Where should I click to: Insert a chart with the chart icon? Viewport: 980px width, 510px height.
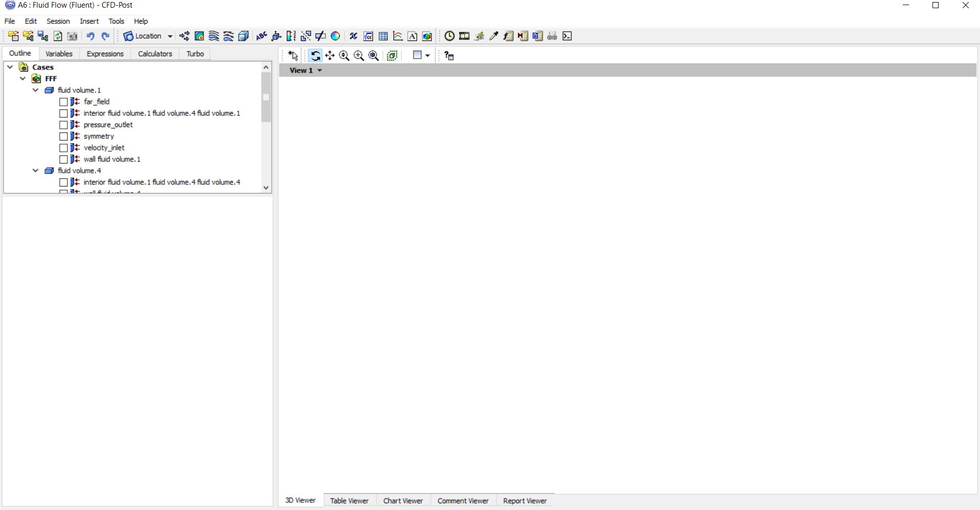(x=398, y=36)
